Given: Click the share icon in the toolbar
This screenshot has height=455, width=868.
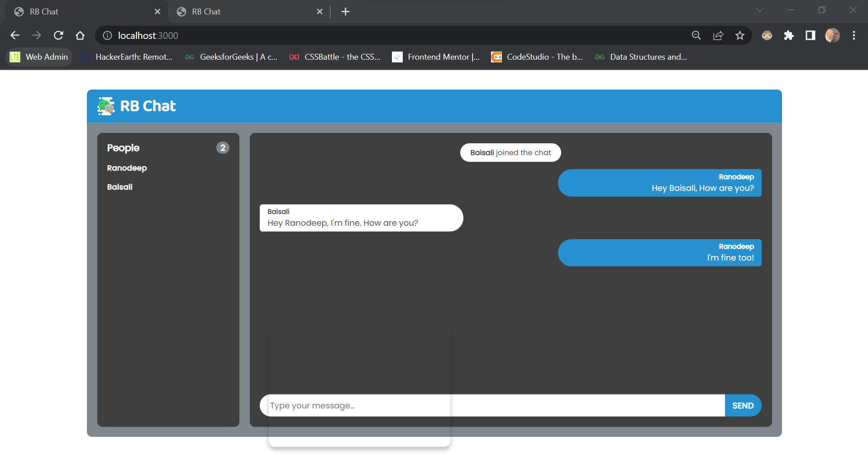Looking at the screenshot, I should coord(718,35).
